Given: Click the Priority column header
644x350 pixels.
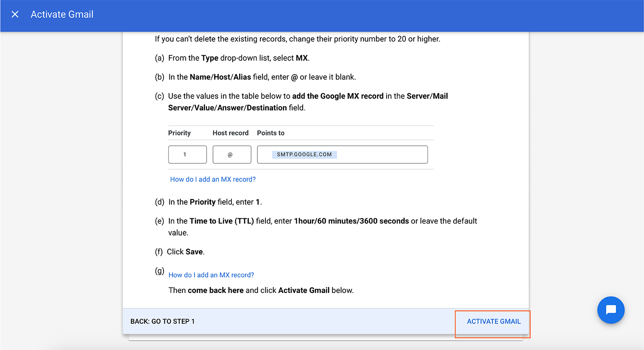Looking at the screenshot, I should pyautogui.click(x=179, y=133).
